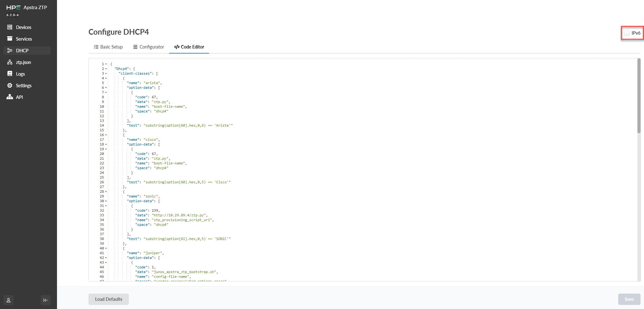Click the ztp_provisioning_script_url line
644x309 pixels.
click(175, 220)
